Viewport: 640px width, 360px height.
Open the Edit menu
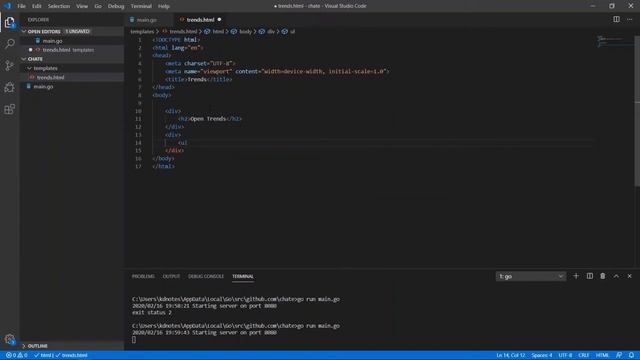coord(37,6)
